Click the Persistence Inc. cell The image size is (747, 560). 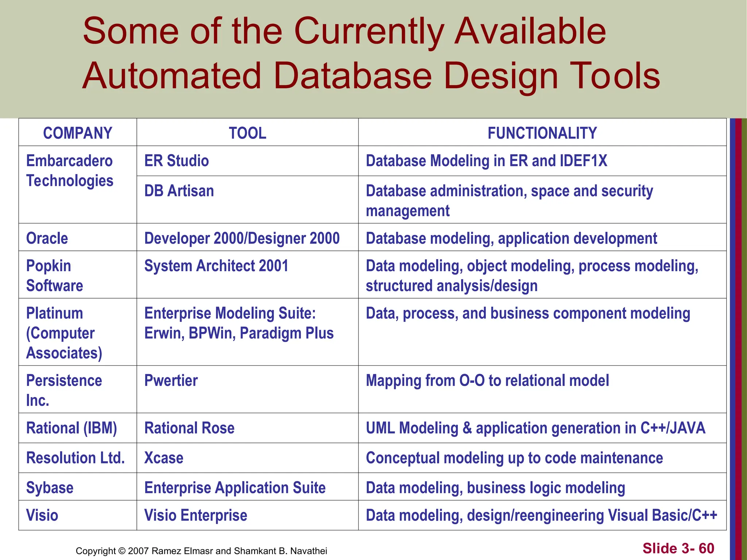78,389
